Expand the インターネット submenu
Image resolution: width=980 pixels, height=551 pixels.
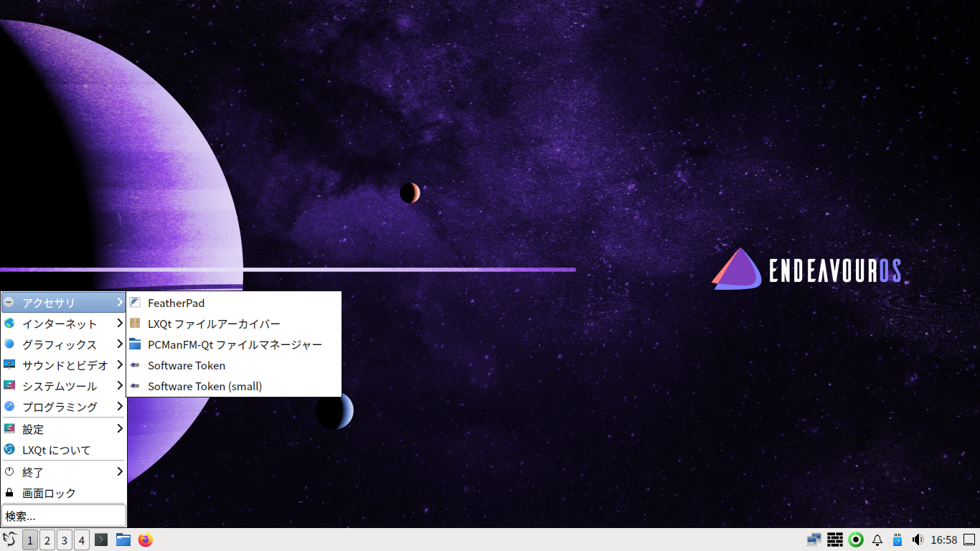click(x=64, y=324)
